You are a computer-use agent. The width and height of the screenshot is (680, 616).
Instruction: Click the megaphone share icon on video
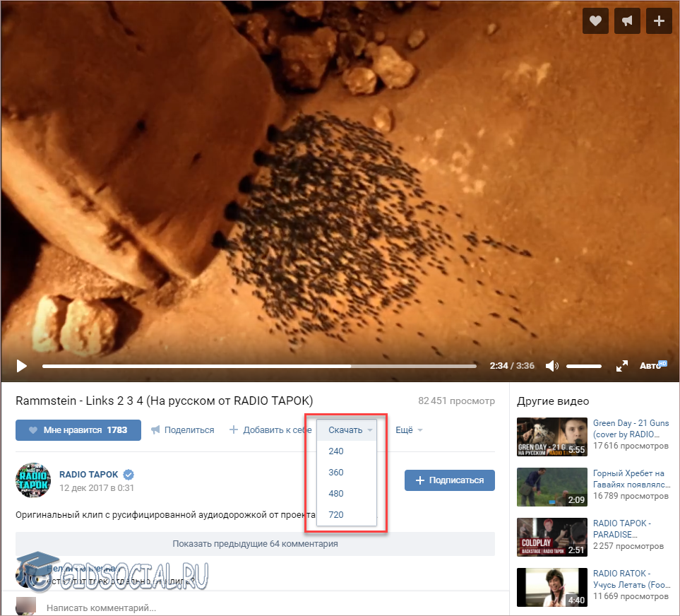627,21
